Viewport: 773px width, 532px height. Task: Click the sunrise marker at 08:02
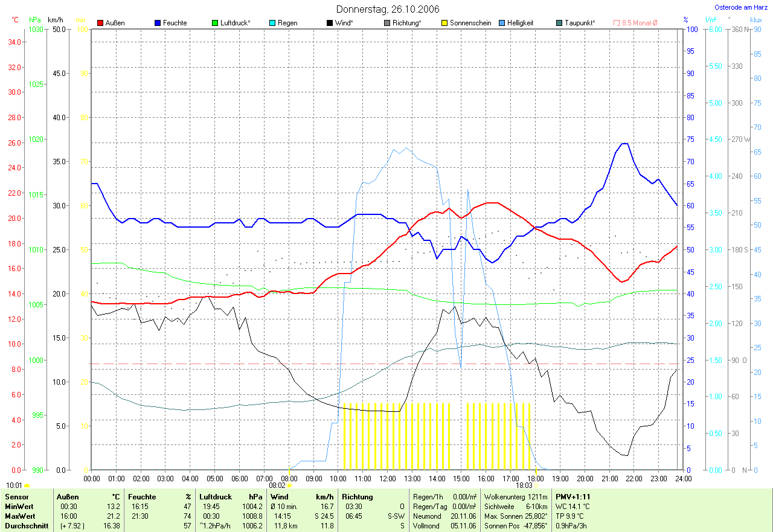point(289,485)
